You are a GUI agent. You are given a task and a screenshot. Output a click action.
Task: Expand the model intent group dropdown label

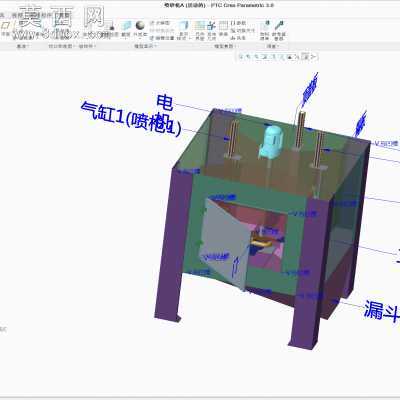(x=225, y=46)
